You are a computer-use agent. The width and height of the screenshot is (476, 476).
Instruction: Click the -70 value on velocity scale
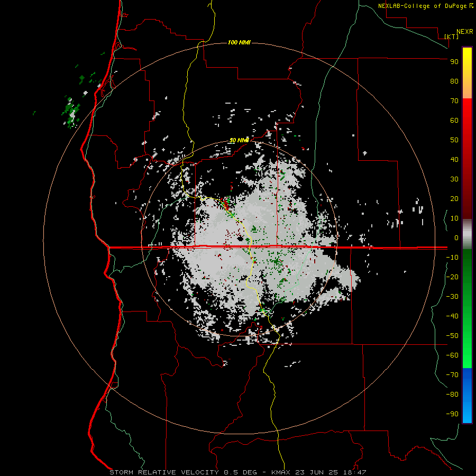click(452, 375)
